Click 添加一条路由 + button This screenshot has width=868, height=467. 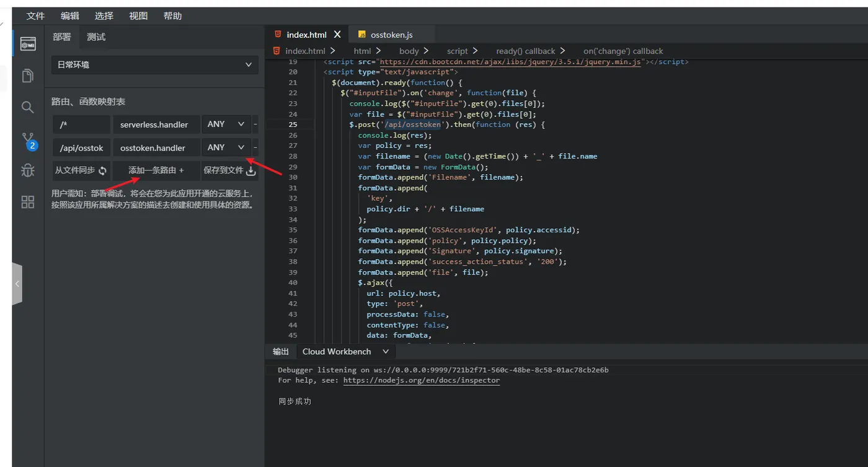(156, 170)
